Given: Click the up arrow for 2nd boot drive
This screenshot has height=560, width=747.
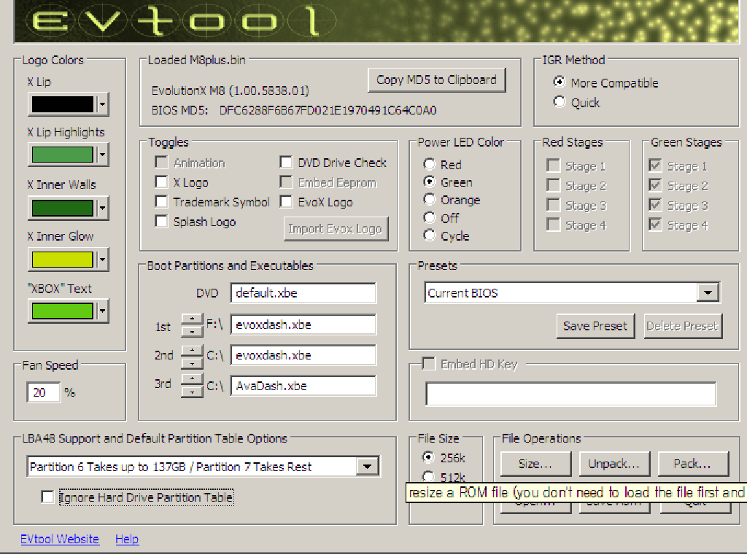Looking at the screenshot, I should [x=192, y=351].
